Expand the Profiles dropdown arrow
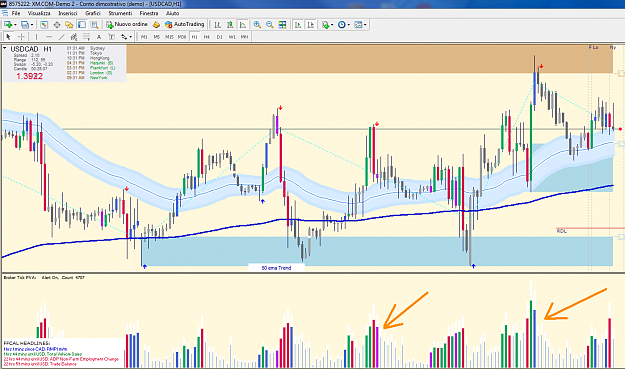 (x=32, y=25)
